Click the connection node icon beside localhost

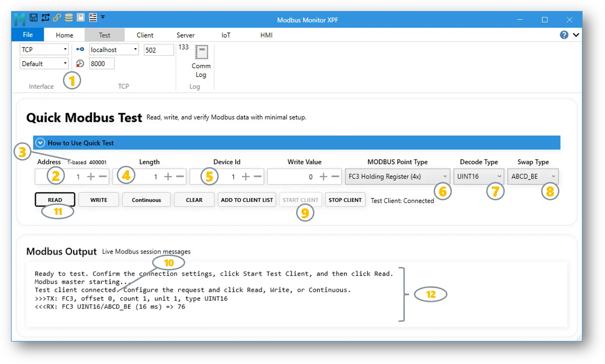click(80, 49)
